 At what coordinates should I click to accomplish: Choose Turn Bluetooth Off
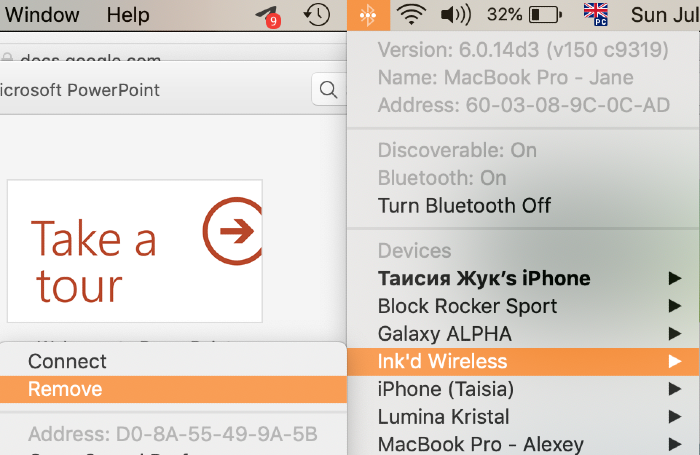click(464, 206)
